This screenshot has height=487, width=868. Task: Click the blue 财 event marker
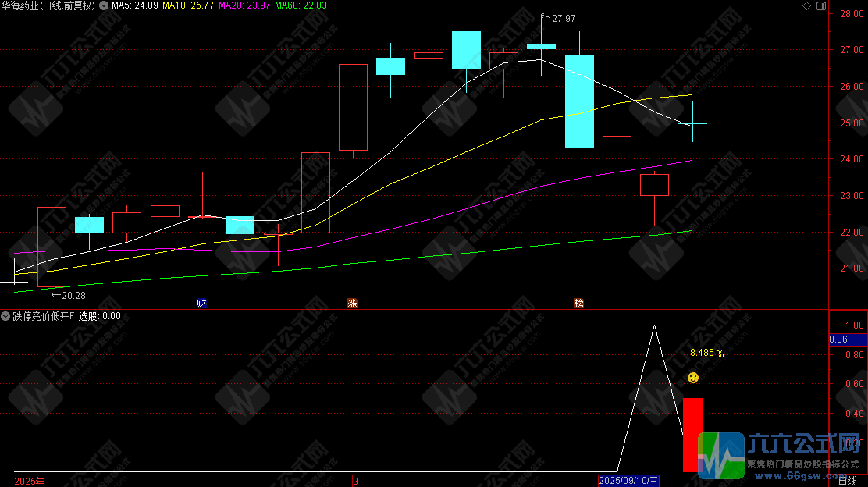pyautogui.click(x=201, y=303)
